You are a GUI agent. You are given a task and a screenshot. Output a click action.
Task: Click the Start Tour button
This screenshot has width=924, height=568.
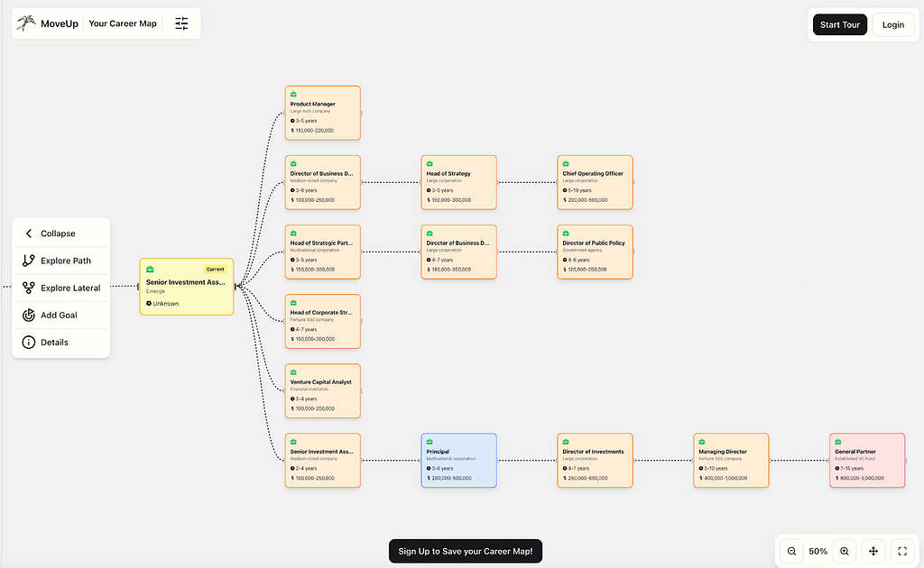(840, 24)
